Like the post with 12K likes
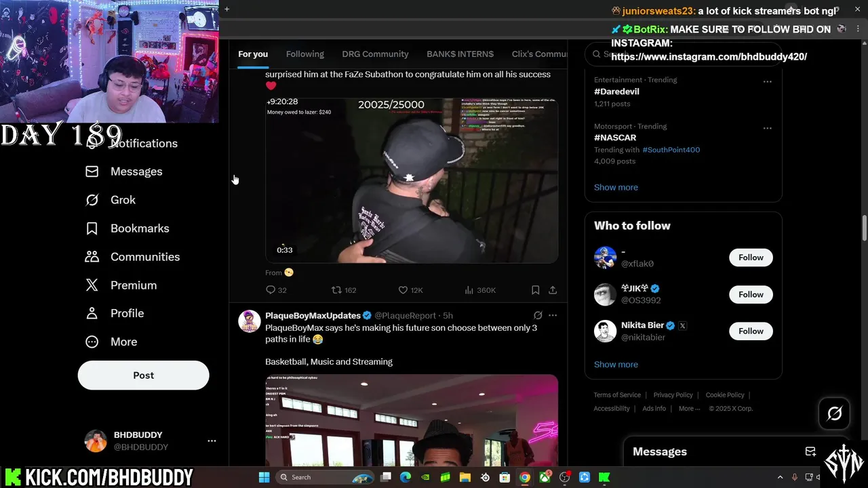This screenshot has width=868, height=488. tap(410, 290)
